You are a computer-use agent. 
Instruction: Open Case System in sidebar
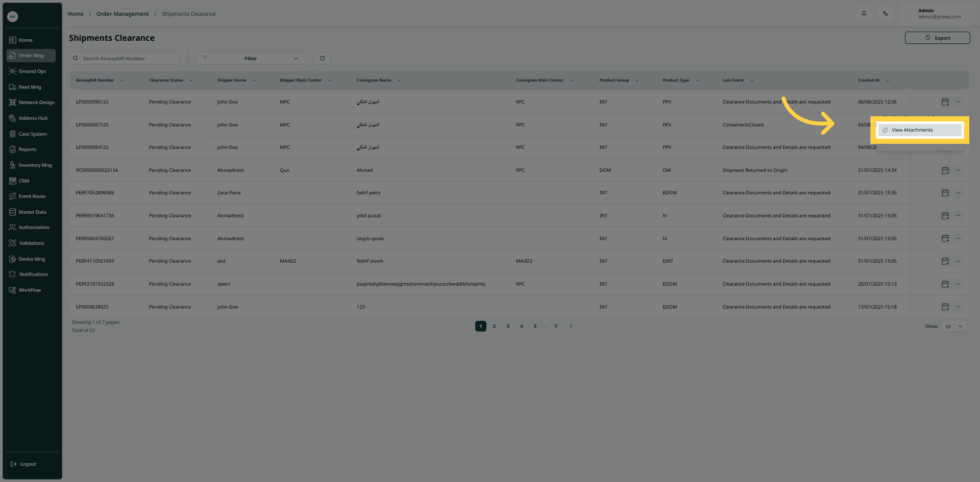click(31, 134)
